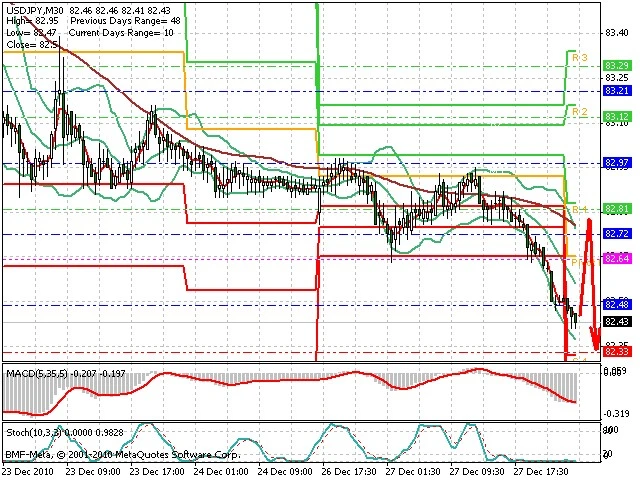The width and height of the screenshot is (640, 480).
Task: Click the 83.29 green price label
Action: pos(617,66)
